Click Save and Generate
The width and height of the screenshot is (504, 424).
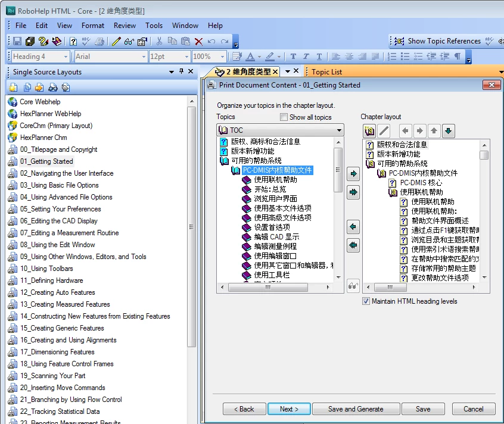pos(356,409)
